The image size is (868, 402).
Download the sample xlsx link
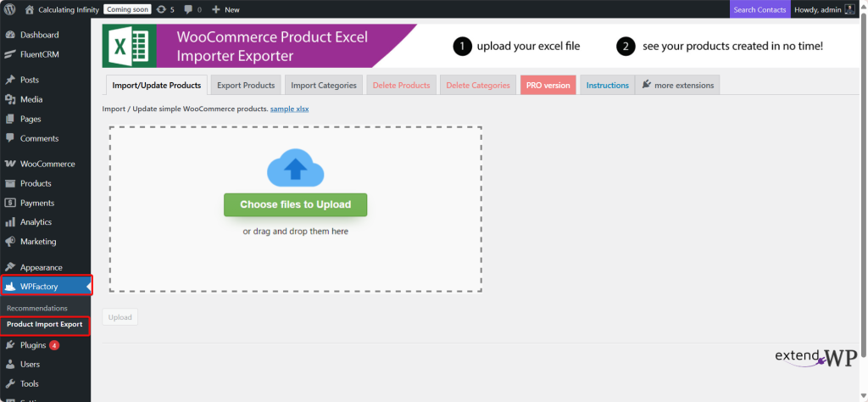point(290,109)
